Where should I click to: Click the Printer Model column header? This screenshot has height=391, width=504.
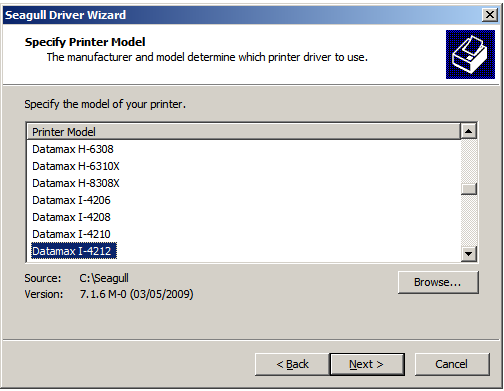(244, 132)
